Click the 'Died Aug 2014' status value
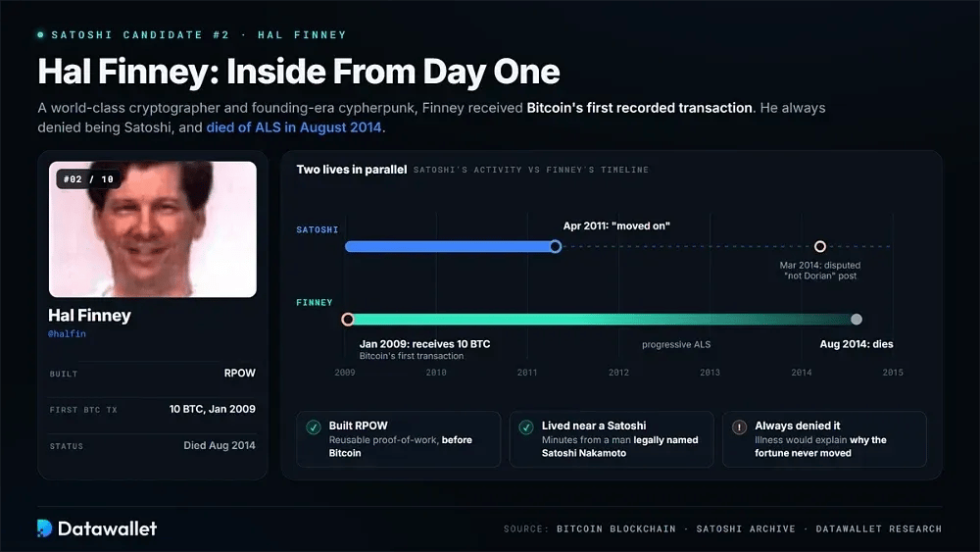Screen dimensions: 980x552 [x=220, y=445]
